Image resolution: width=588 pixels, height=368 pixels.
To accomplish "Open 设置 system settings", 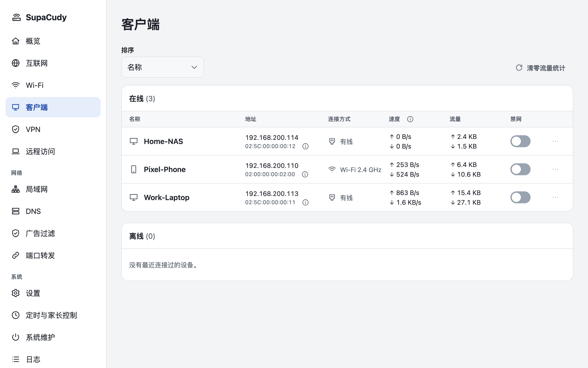I will pyautogui.click(x=53, y=293).
